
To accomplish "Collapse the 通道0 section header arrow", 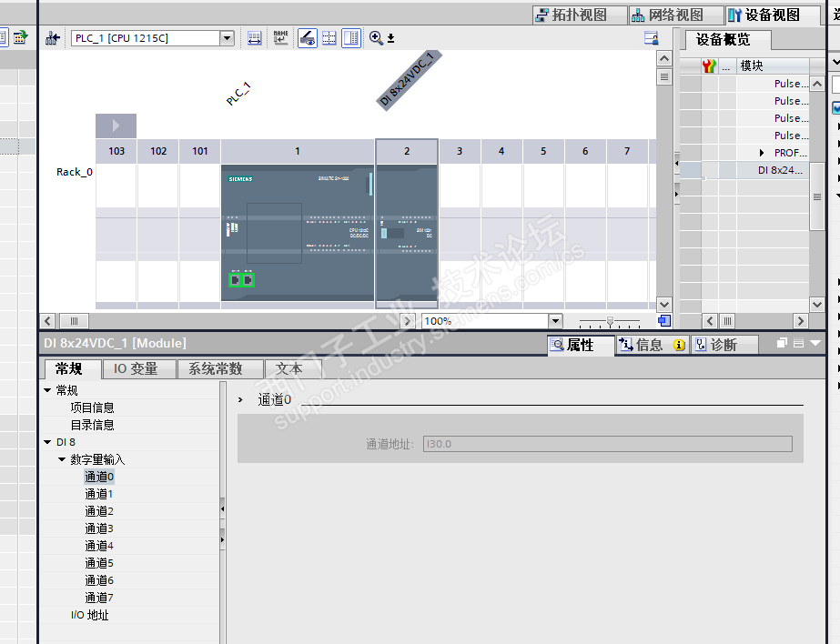I will click(x=240, y=400).
